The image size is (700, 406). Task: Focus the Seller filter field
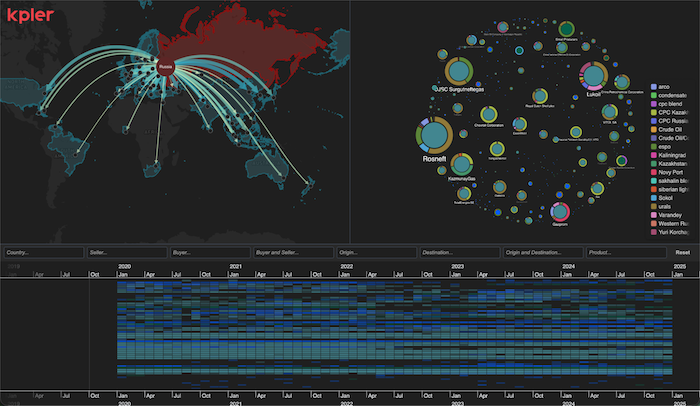coord(127,252)
